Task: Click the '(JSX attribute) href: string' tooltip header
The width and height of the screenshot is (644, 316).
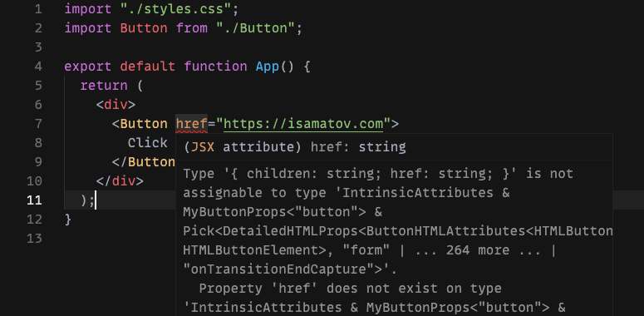Action: tap(295, 146)
